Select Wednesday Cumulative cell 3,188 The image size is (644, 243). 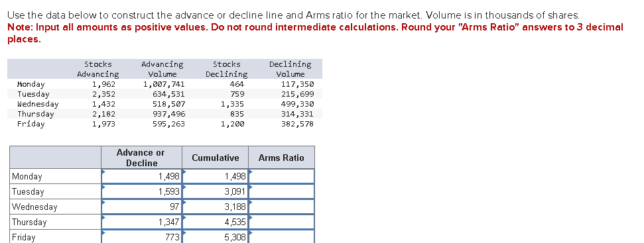tap(215, 207)
